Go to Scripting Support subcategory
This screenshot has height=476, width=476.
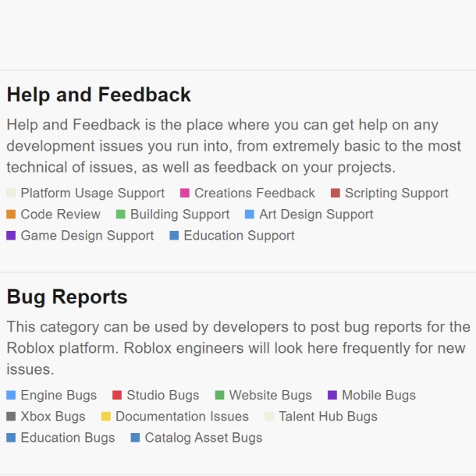point(389,193)
